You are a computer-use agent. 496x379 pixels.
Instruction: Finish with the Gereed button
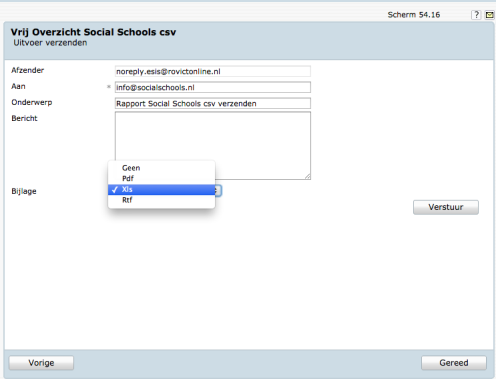pyautogui.click(x=454, y=363)
